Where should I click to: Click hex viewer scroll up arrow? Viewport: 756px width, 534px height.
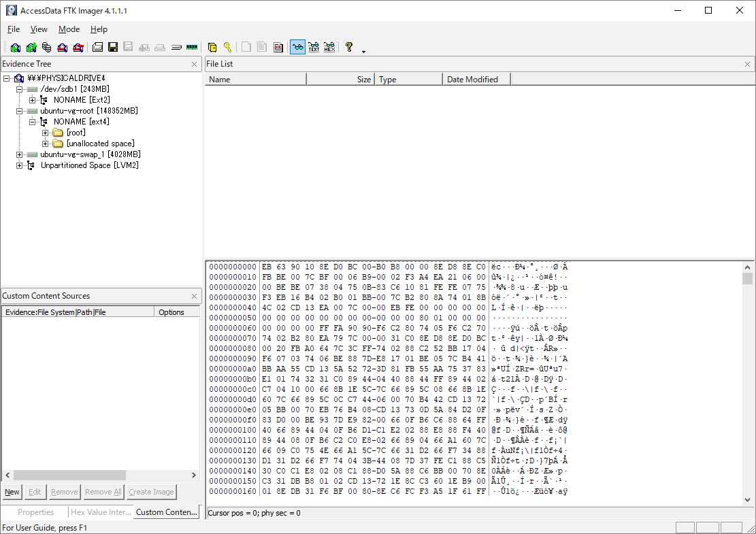(x=747, y=267)
